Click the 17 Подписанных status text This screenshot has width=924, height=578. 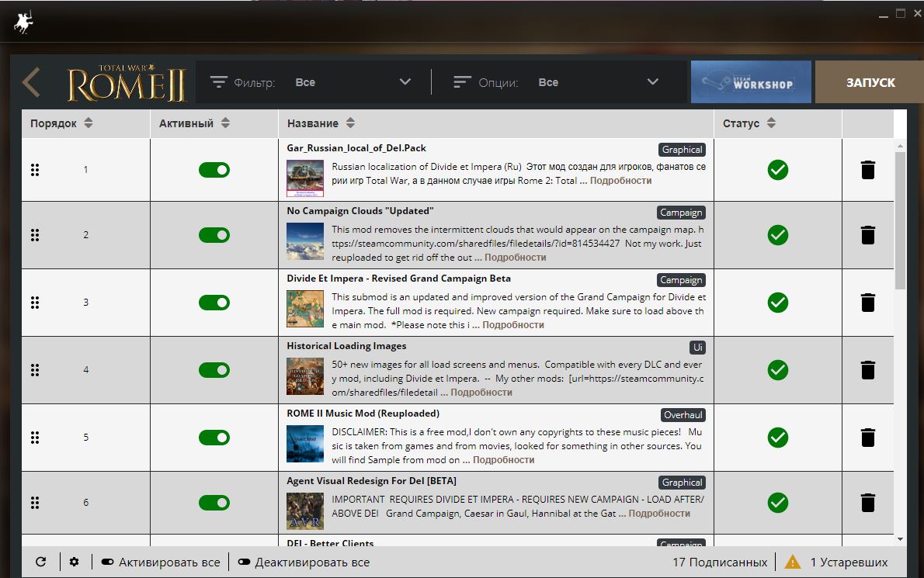720,562
